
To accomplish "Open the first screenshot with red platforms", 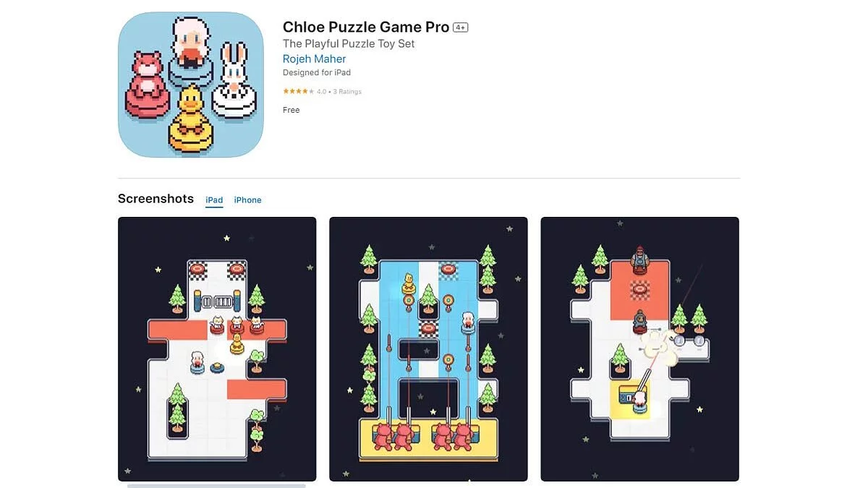I will click(217, 349).
